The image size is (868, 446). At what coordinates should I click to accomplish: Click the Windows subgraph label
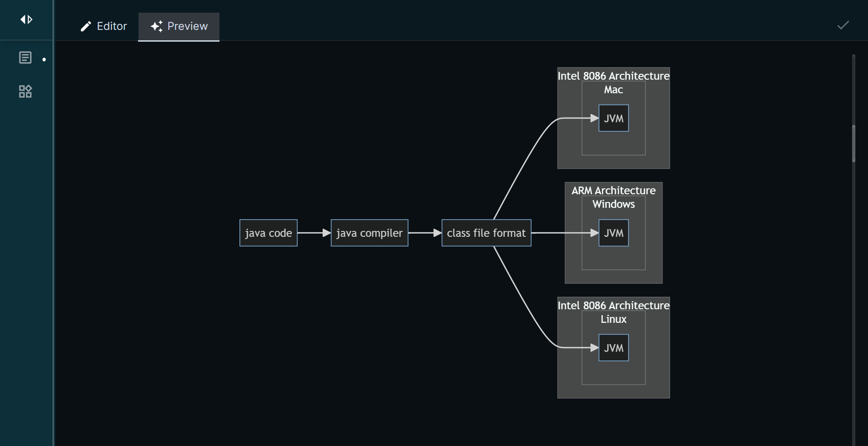pyautogui.click(x=614, y=204)
